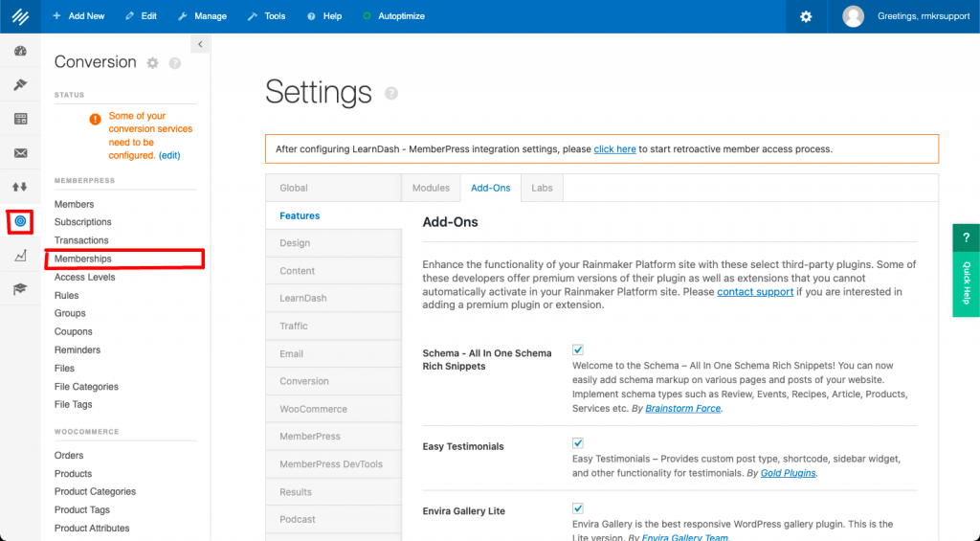Image resolution: width=980 pixels, height=541 pixels.
Task: Open the Results chart icon in sidebar
Action: (20, 256)
